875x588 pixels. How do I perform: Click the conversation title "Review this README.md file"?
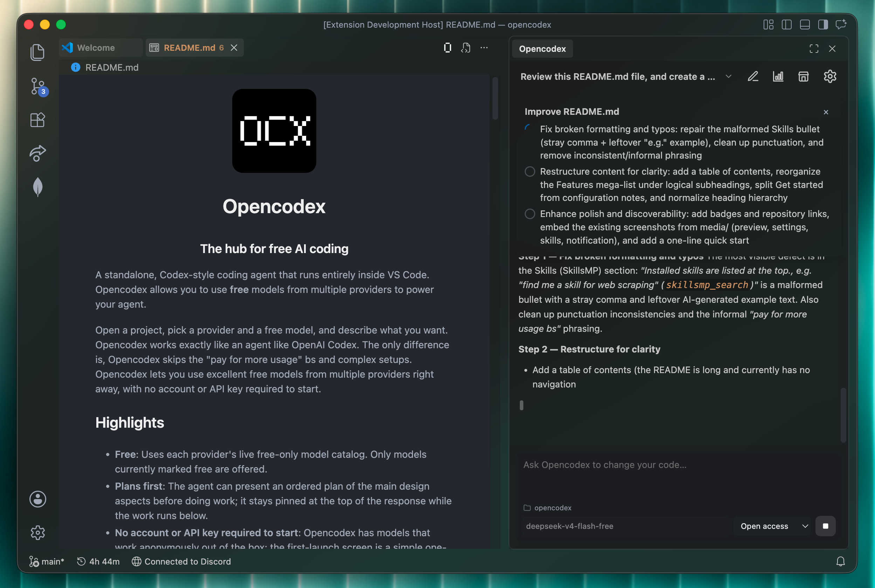click(x=618, y=77)
